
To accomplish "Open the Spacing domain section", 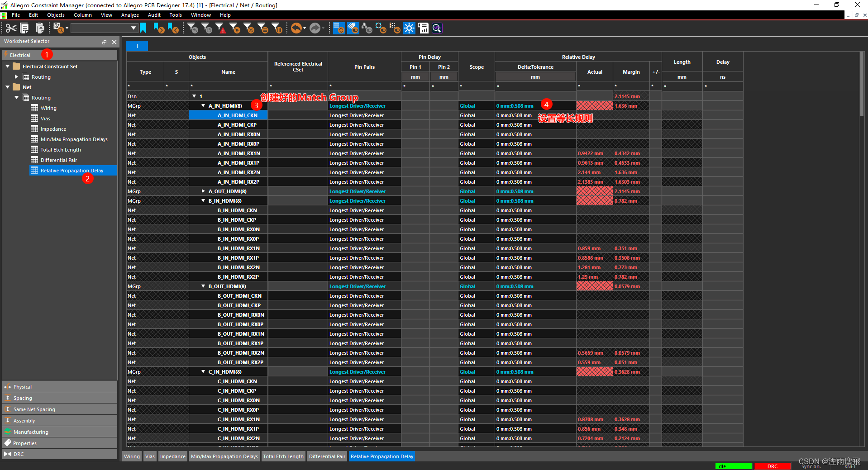I will click(60, 398).
